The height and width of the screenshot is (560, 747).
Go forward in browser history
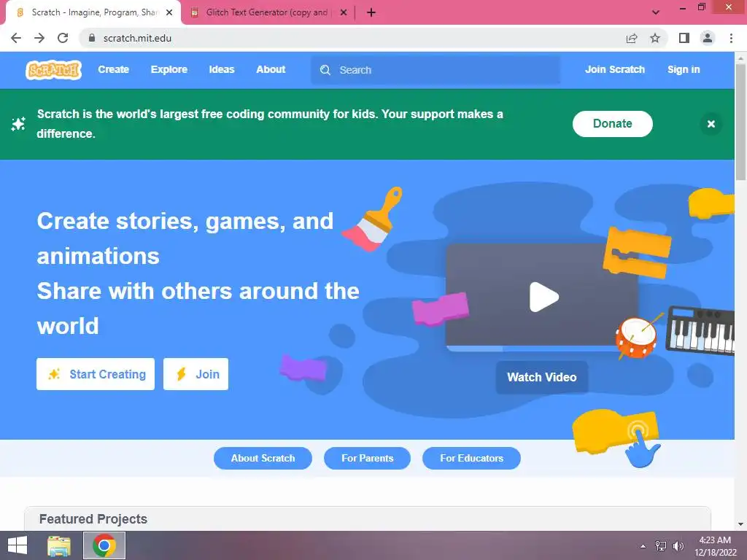pyautogui.click(x=39, y=38)
